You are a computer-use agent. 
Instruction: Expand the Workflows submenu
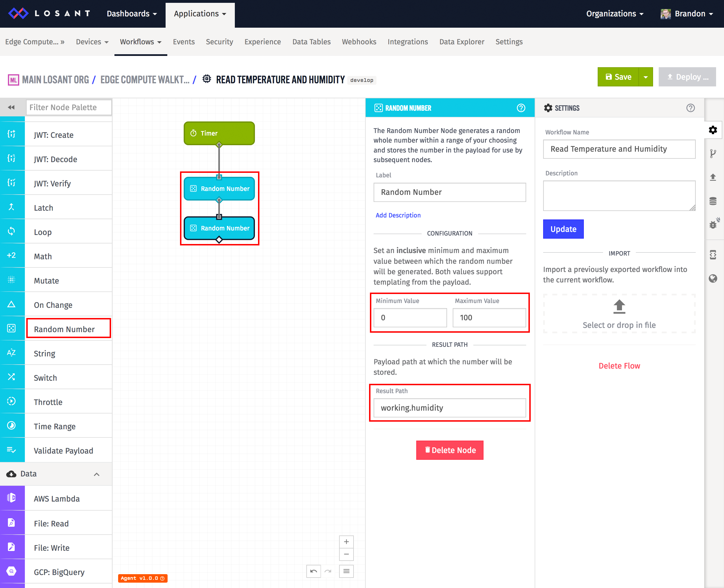coord(141,42)
